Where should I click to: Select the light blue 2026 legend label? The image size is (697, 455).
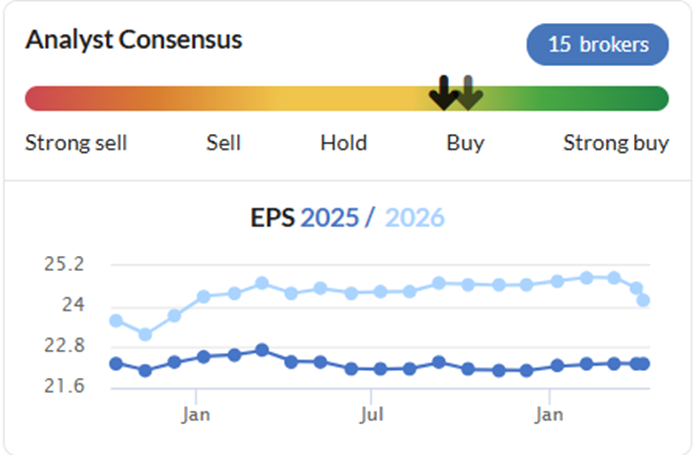point(414,218)
